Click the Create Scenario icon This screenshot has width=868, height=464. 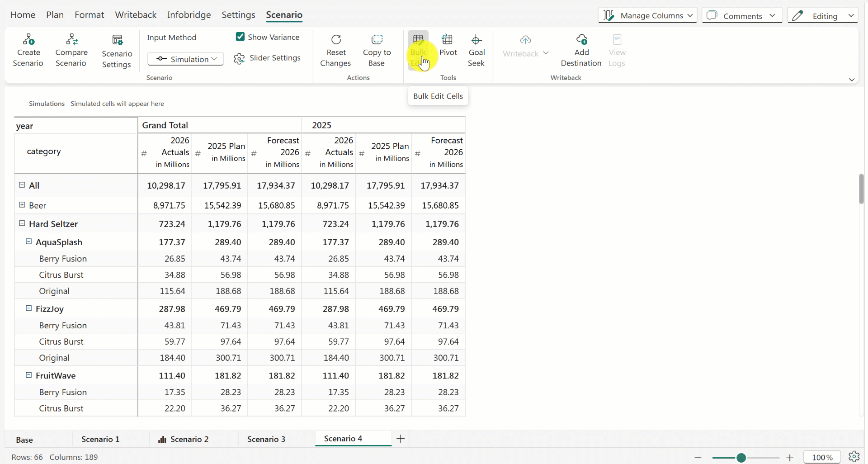click(x=28, y=40)
